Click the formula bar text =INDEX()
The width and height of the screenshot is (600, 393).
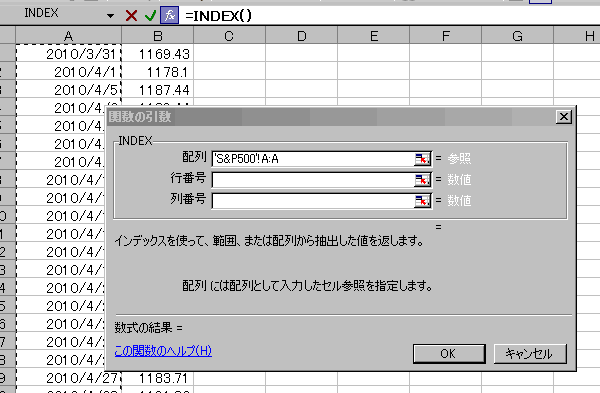point(218,16)
